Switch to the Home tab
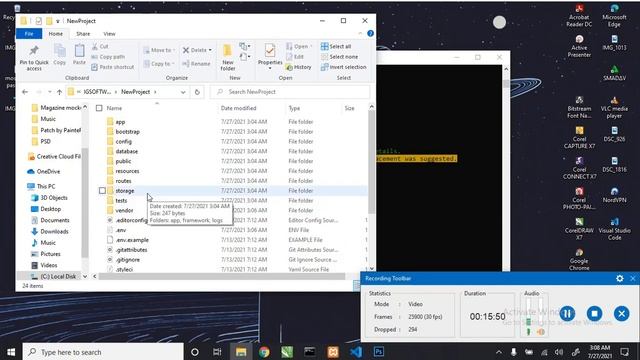This screenshot has height=360, width=640. (56, 34)
